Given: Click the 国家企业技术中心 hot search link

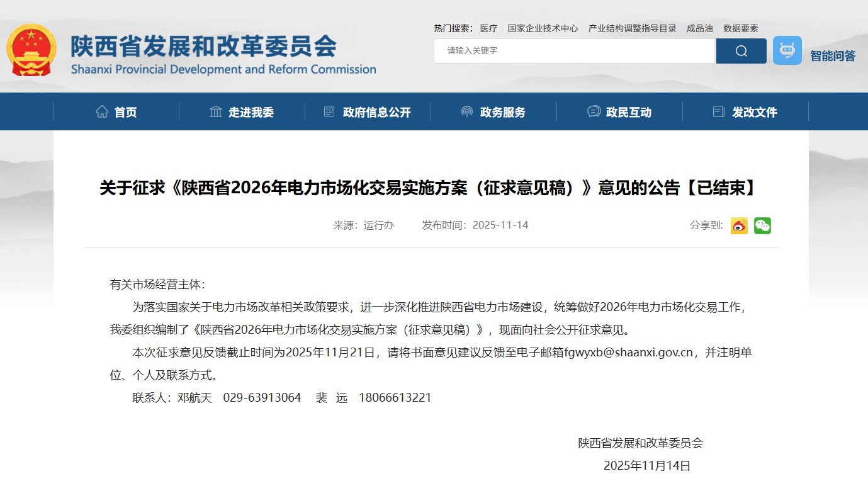Looking at the screenshot, I should 543,28.
